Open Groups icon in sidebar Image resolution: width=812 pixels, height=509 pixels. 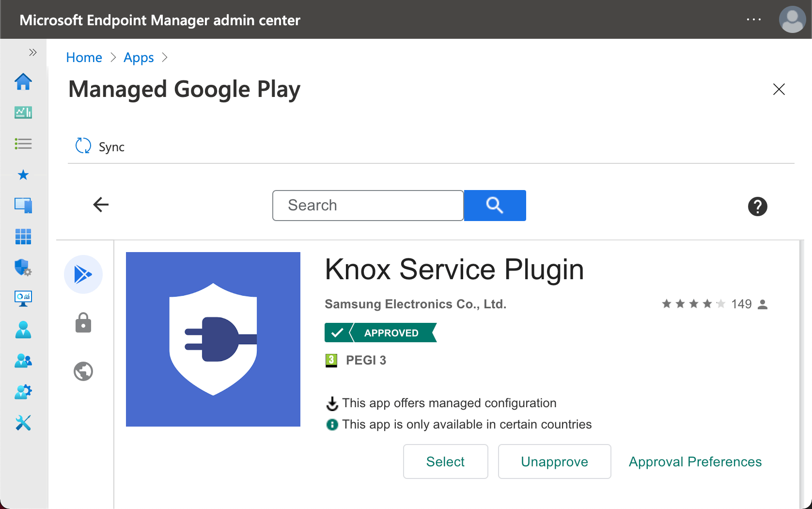(23, 361)
